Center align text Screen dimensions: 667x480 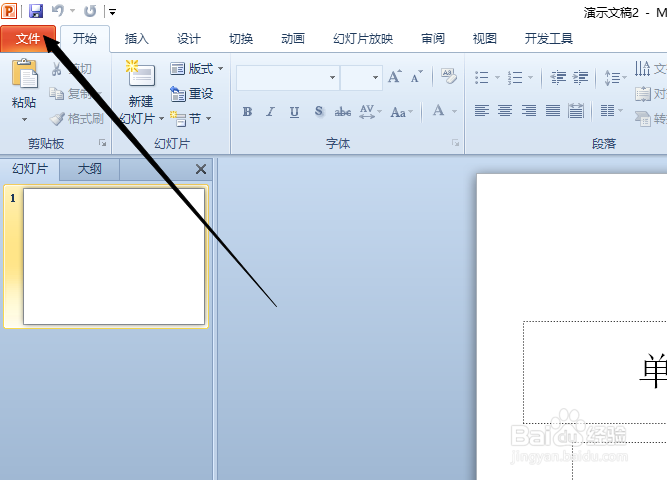505,111
